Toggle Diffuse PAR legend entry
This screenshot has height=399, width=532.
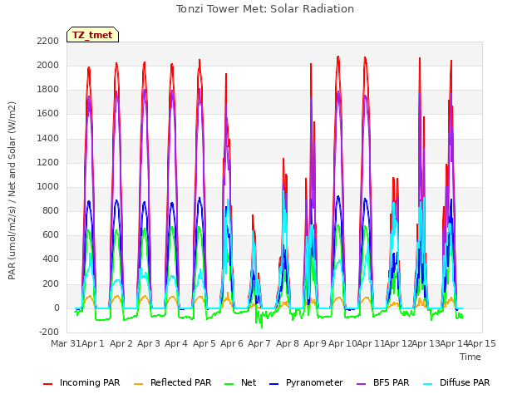pyautogui.click(x=456, y=382)
